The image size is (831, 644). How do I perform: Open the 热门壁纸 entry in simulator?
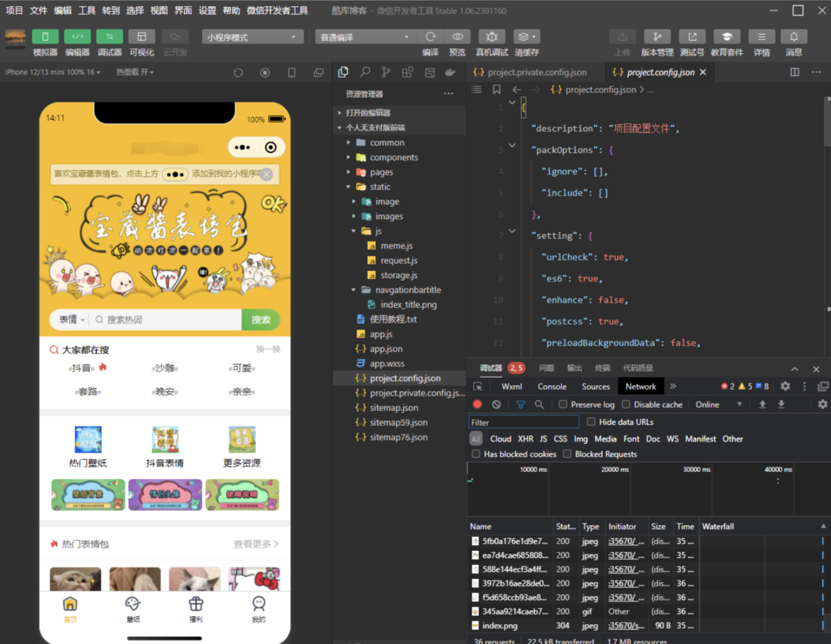coord(88,447)
